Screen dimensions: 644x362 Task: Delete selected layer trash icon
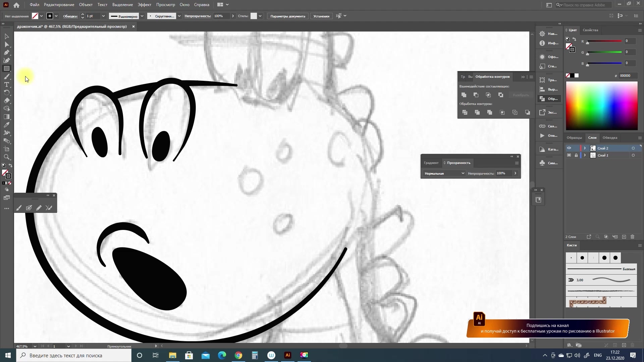tap(633, 237)
